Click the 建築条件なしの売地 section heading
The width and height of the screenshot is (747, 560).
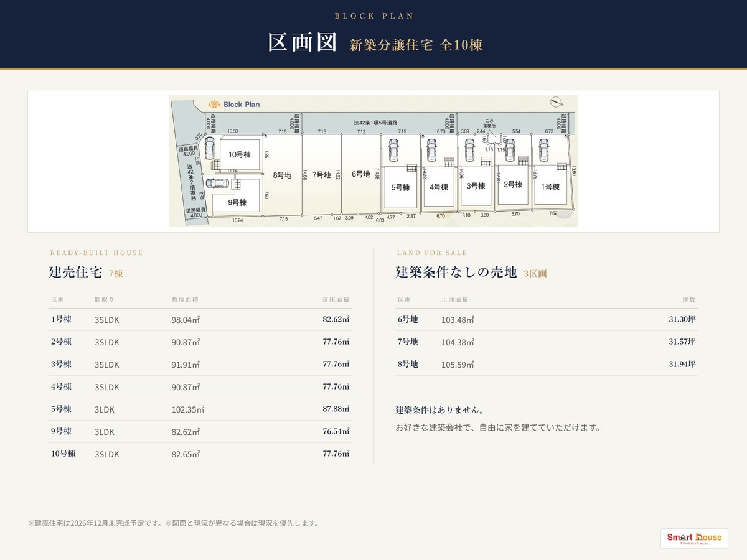456,272
